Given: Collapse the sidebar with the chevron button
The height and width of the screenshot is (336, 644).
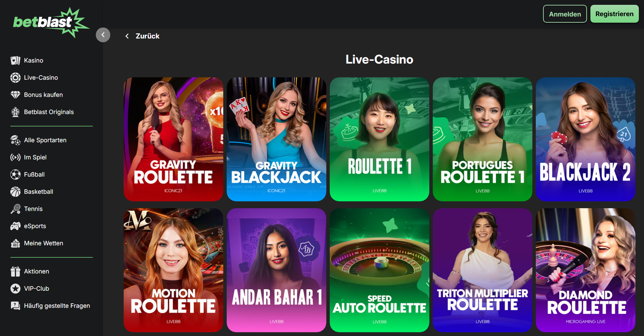Looking at the screenshot, I should click(103, 35).
